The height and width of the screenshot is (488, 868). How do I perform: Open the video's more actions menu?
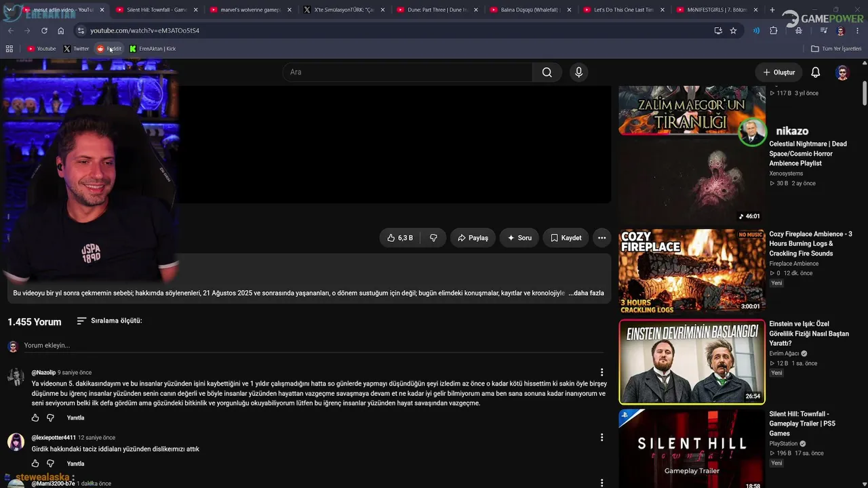(x=601, y=238)
